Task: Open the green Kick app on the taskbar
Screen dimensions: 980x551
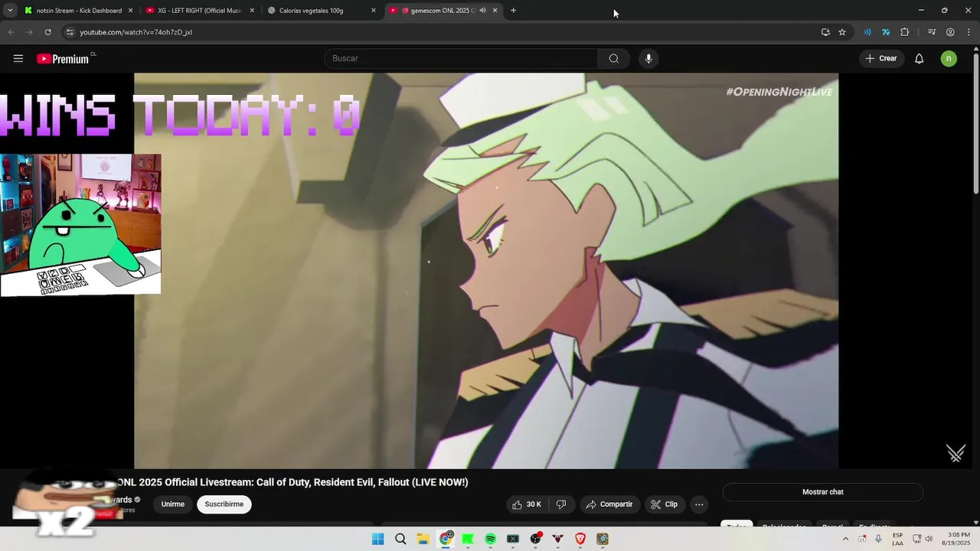Action: [468, 539]
